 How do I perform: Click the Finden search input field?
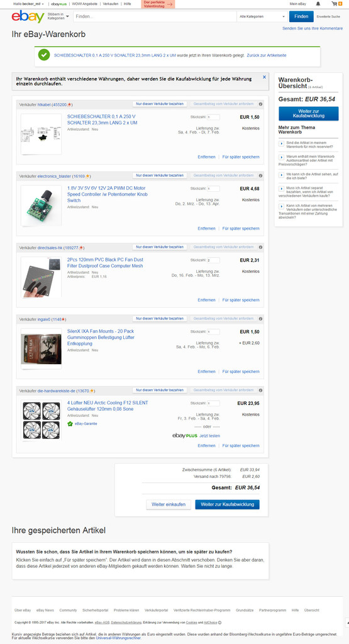[155, 17]
